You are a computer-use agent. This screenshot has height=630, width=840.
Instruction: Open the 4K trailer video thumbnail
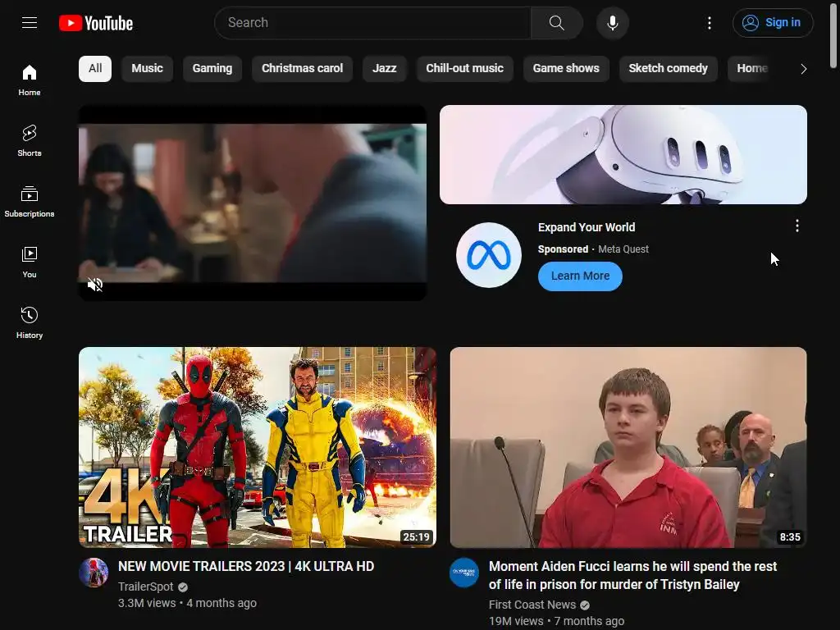coord(257,447)
